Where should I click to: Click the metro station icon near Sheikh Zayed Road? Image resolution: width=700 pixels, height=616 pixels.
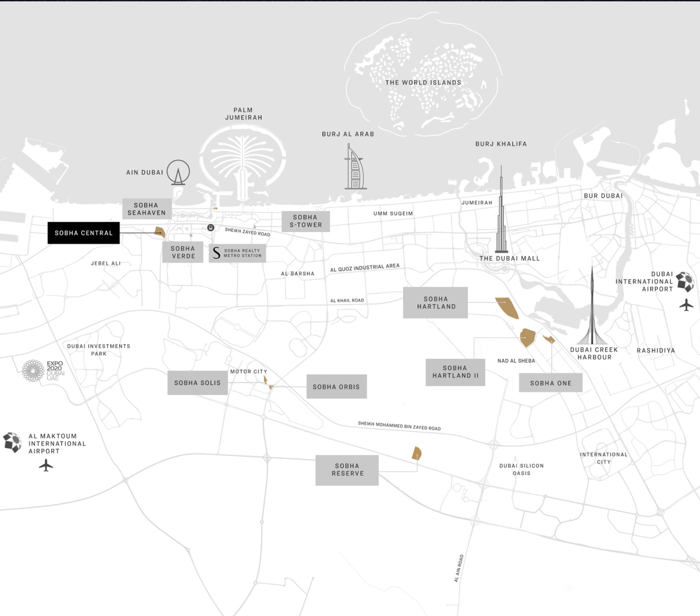pyautogui.click(x=210, y=228)
